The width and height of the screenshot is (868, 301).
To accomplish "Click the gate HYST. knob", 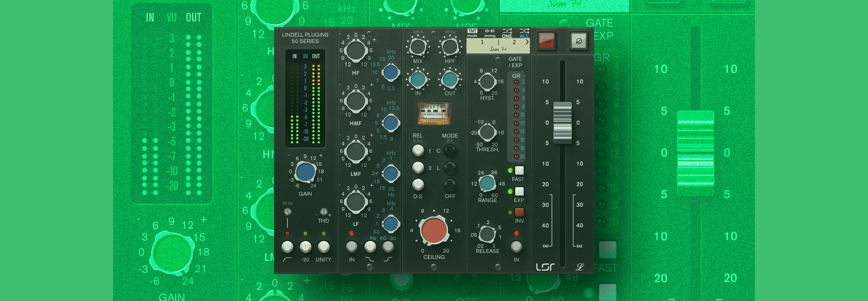I will tap(487, 82).
